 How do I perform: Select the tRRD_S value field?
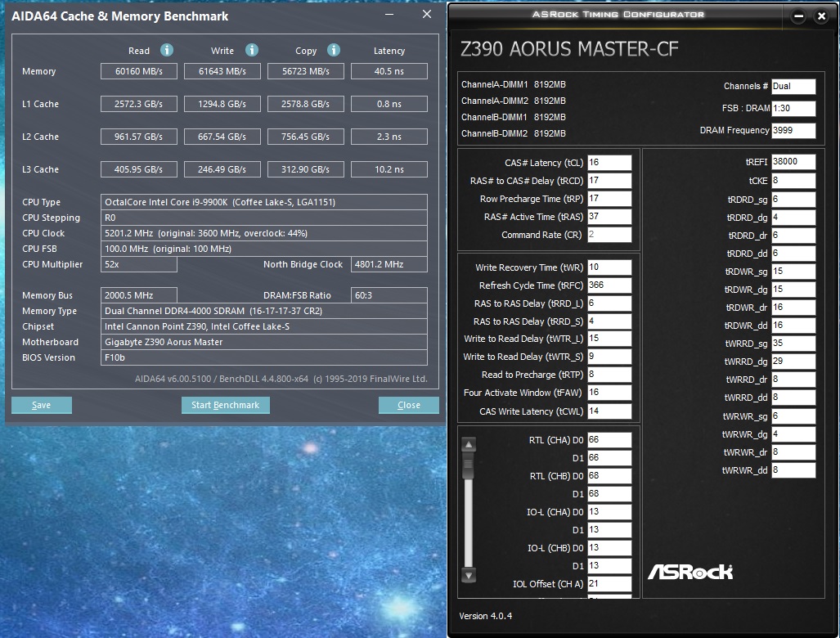tap(609, 321)
